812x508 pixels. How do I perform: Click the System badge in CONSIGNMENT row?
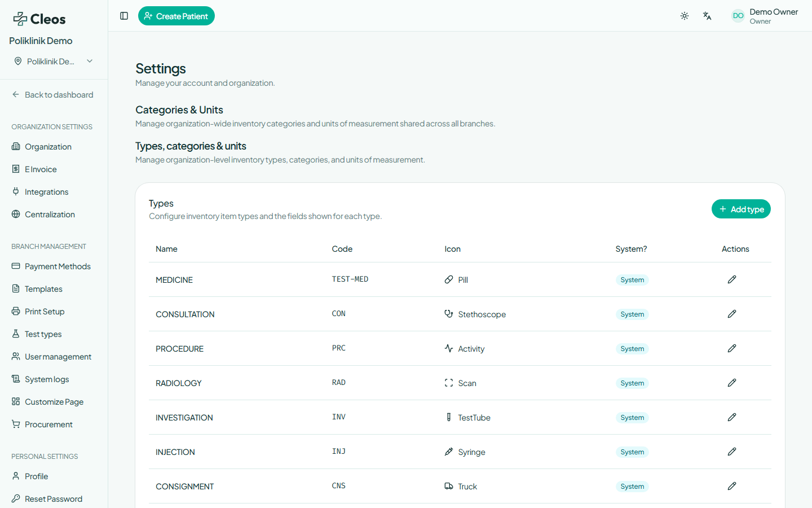[632, 487]
